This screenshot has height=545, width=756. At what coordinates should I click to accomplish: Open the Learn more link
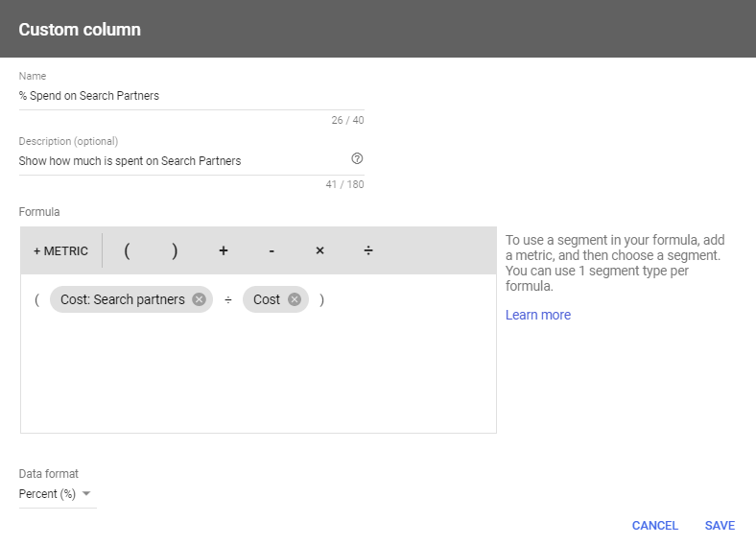click(538, 315)
